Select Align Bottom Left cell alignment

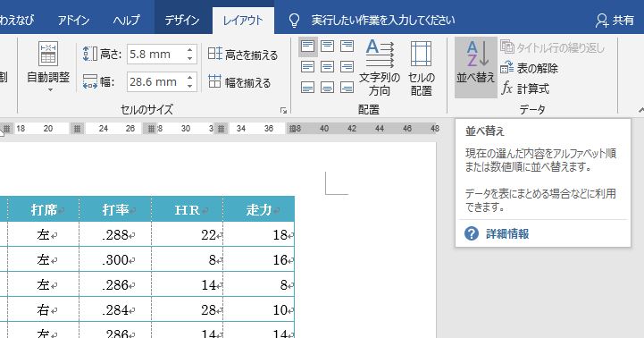[x=307, y=87]
